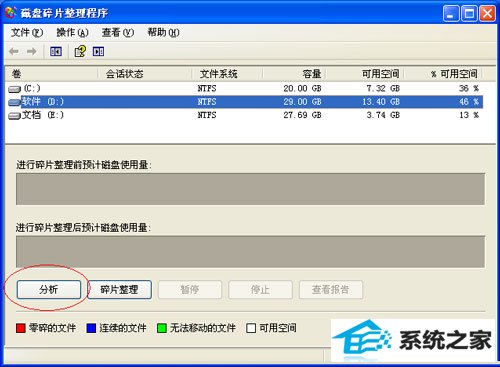Select the 软件 (D:) volume row label

click(43, 102)
